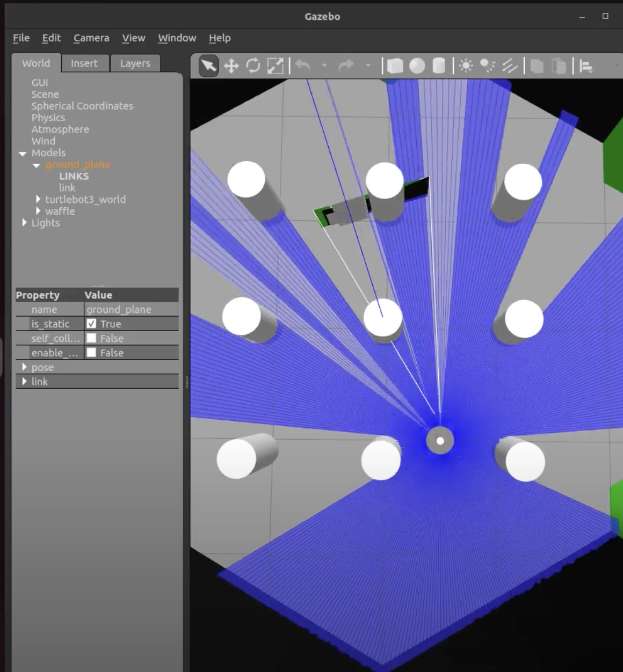The image size is (623, 672).
Task: Open the View menu
Action: tap(134, 38)
